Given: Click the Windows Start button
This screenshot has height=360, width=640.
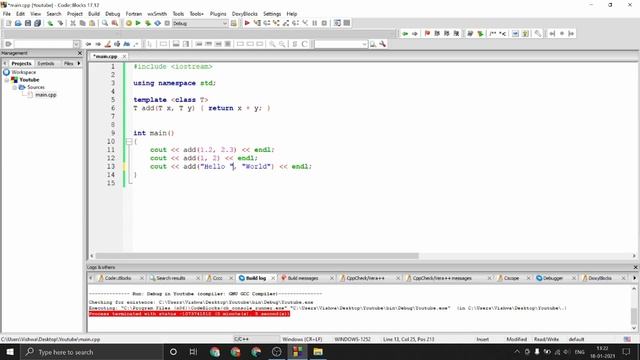Looking at the screenshot, I should (10, 352).
